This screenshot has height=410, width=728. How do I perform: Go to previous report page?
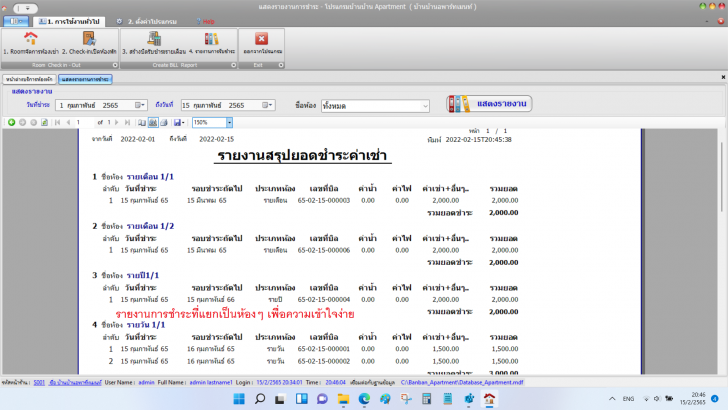(68, 122)
